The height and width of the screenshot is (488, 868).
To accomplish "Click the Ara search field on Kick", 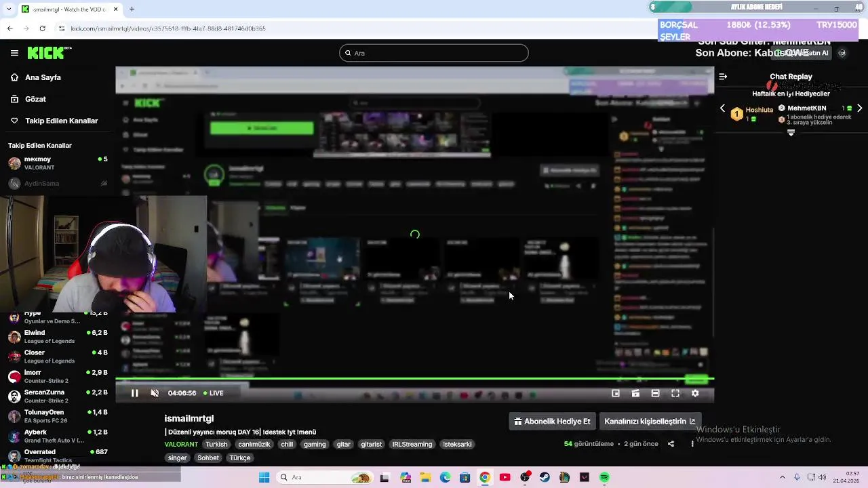I will point(434,53).
